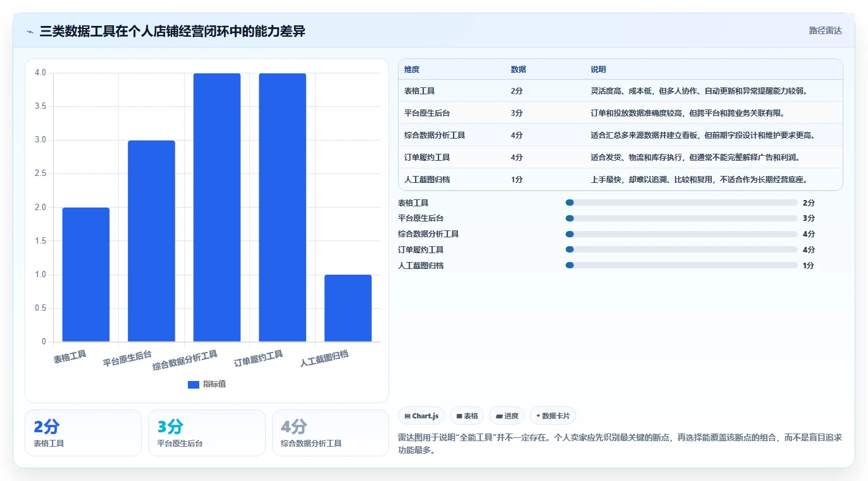Click the 人工截图归档 progress bar track
Viewport: 868px width, 481px height.
[x=681, y=265]
